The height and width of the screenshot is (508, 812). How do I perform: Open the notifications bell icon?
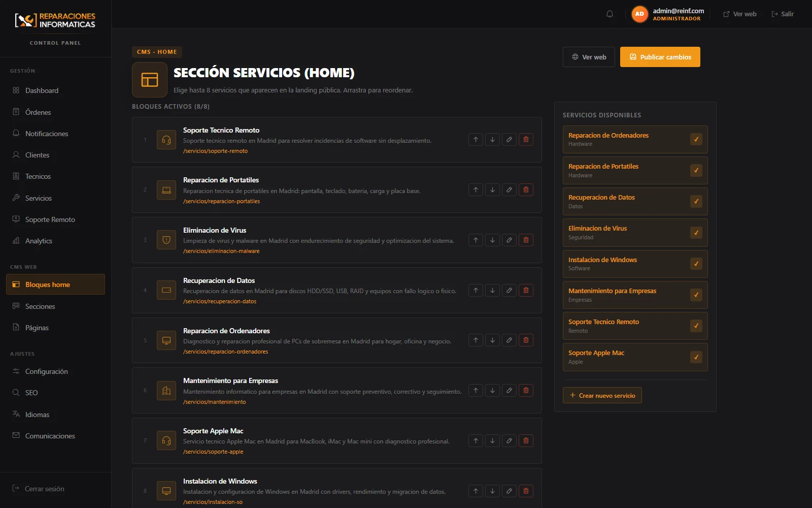[x=610, y=14]
